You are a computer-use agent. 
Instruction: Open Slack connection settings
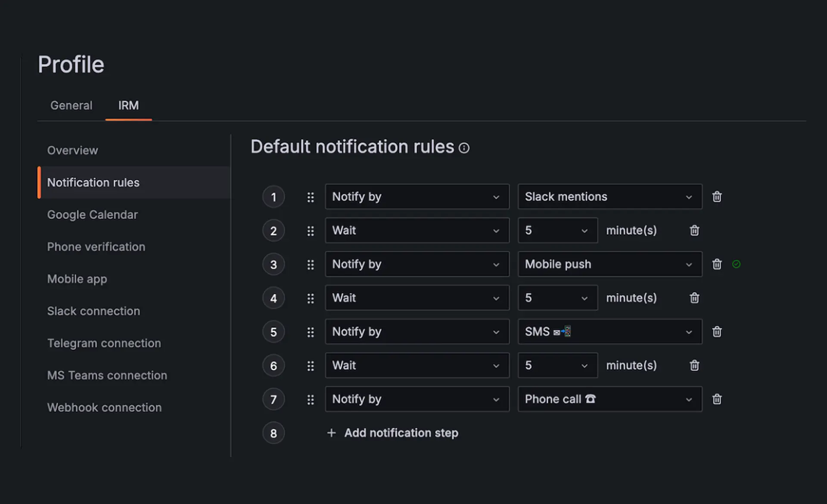click(x=93, y=311)
